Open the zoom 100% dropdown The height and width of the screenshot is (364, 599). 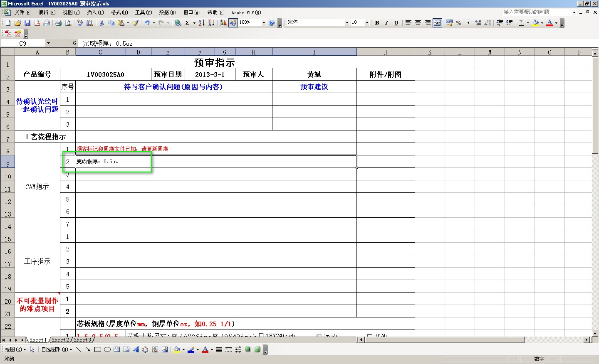(264, 23)
